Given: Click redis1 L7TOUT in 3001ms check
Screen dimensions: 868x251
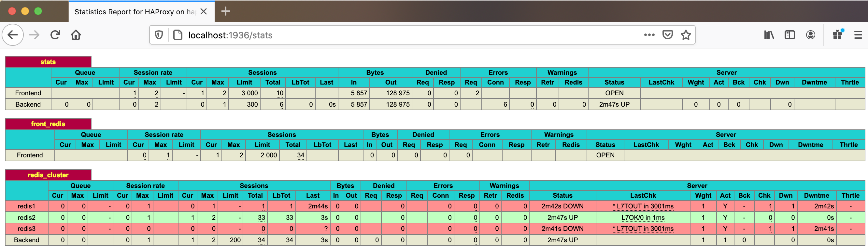Looking at the screenshot, I should 643,206.
